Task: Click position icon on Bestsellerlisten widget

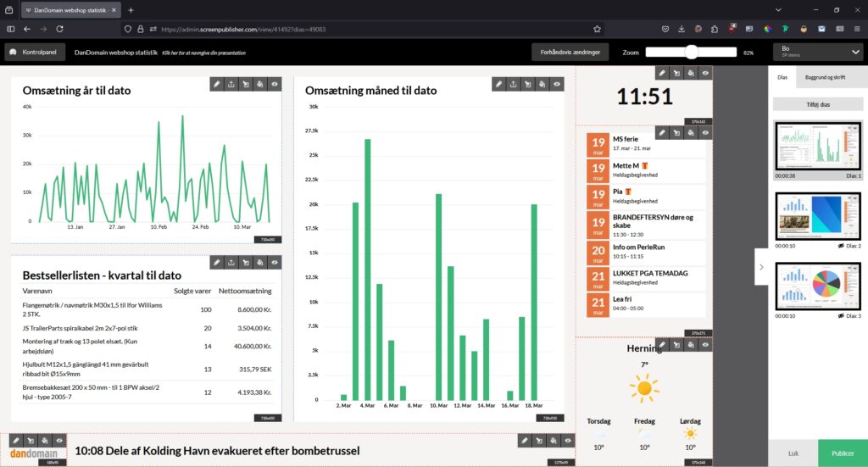Action: [246, 262]
